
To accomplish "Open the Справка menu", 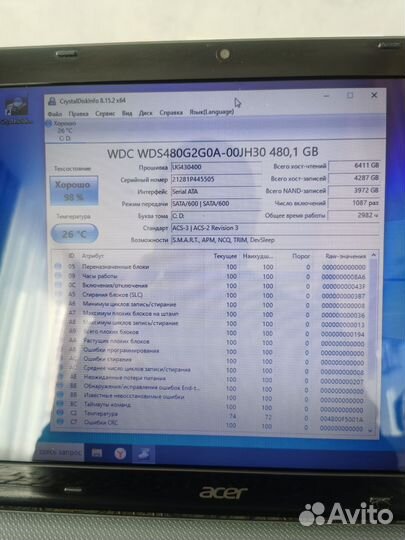I will 171,113.
